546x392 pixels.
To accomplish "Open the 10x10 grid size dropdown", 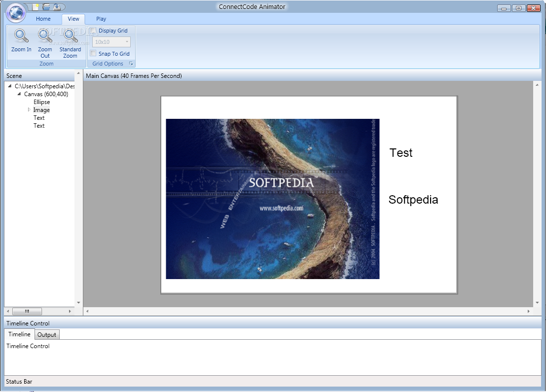I will 111,42.
